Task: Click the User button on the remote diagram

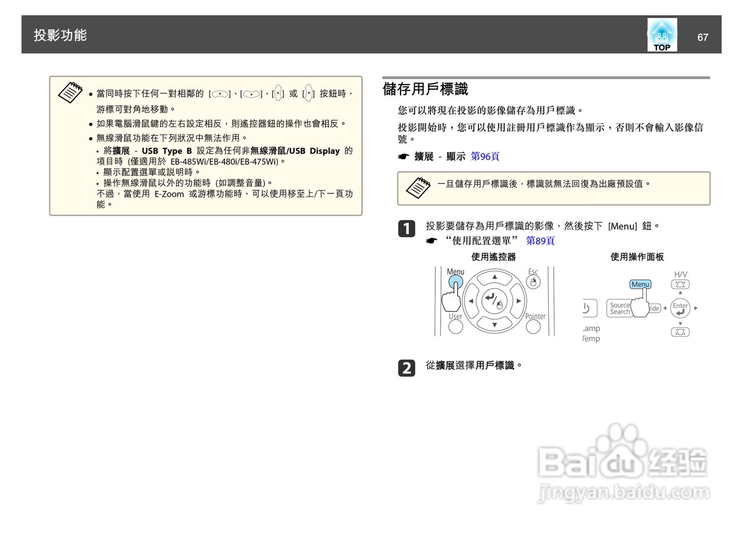Action: (455, 325)
